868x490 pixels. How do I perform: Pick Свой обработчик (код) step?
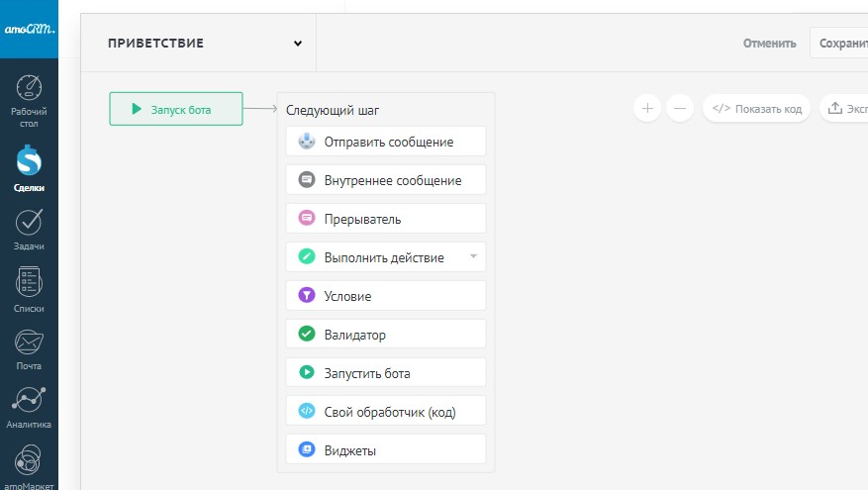(x=386, y=412)
